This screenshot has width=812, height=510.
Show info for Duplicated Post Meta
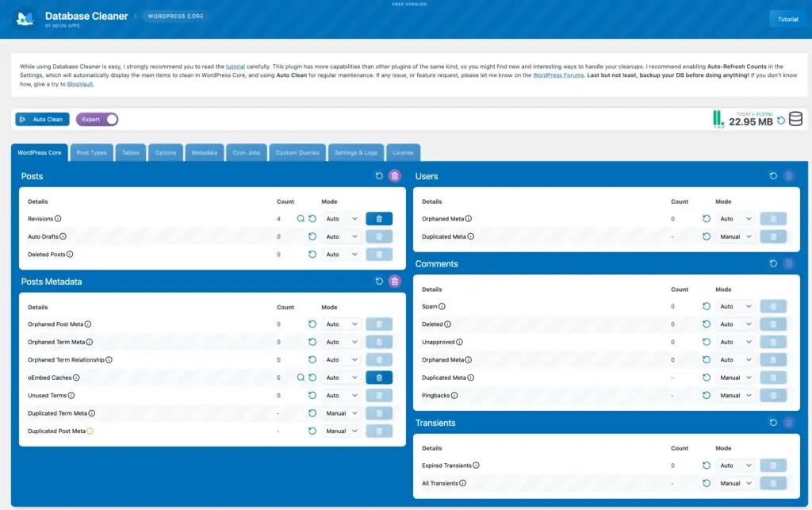(x=90, y=431)
